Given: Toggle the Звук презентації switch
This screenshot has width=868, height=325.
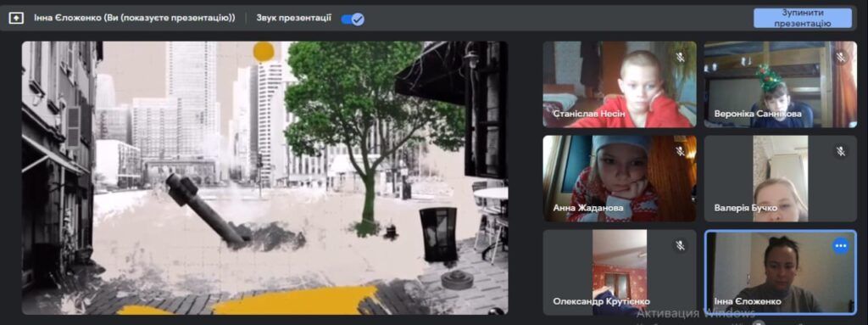Looking at the screenshot, I should (352, 20).
